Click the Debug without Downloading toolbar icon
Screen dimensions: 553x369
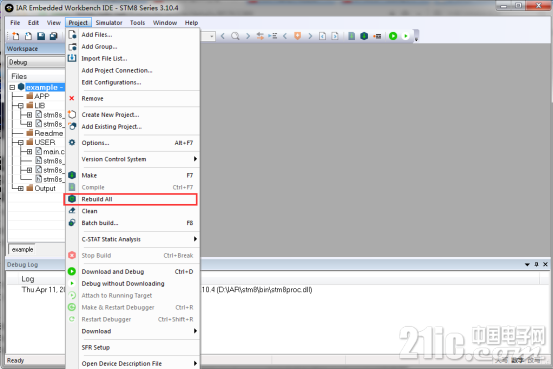[406, 36]
